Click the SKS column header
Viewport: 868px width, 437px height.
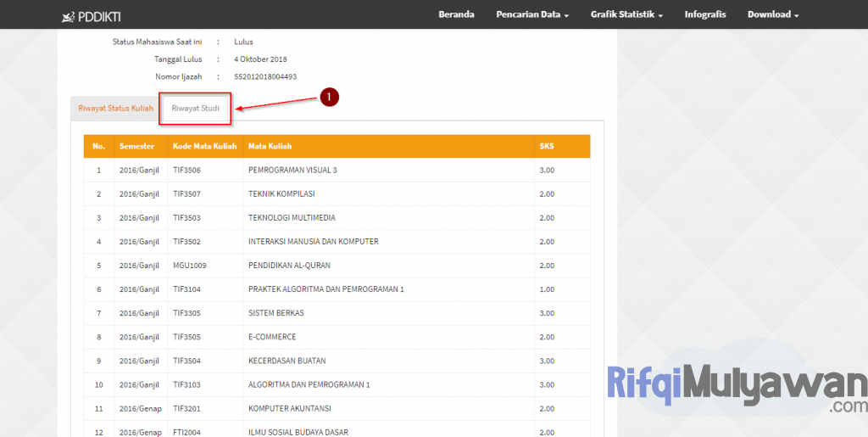[547, 146]
